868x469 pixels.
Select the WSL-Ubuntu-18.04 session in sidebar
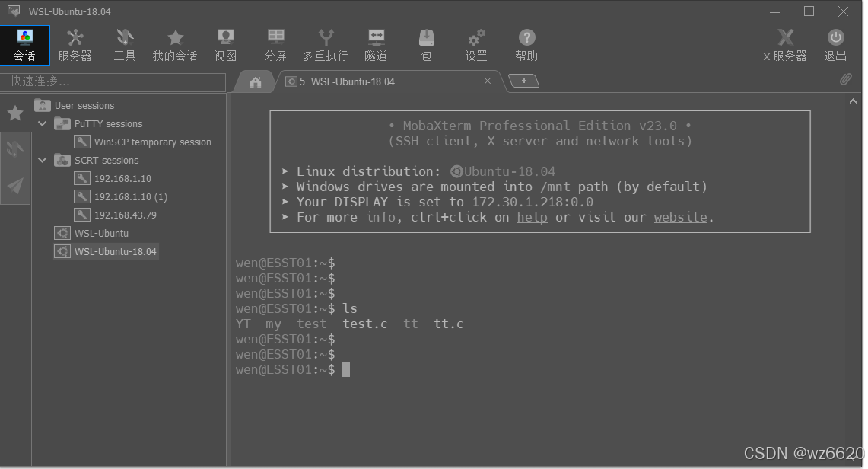(x=106, y=251)
